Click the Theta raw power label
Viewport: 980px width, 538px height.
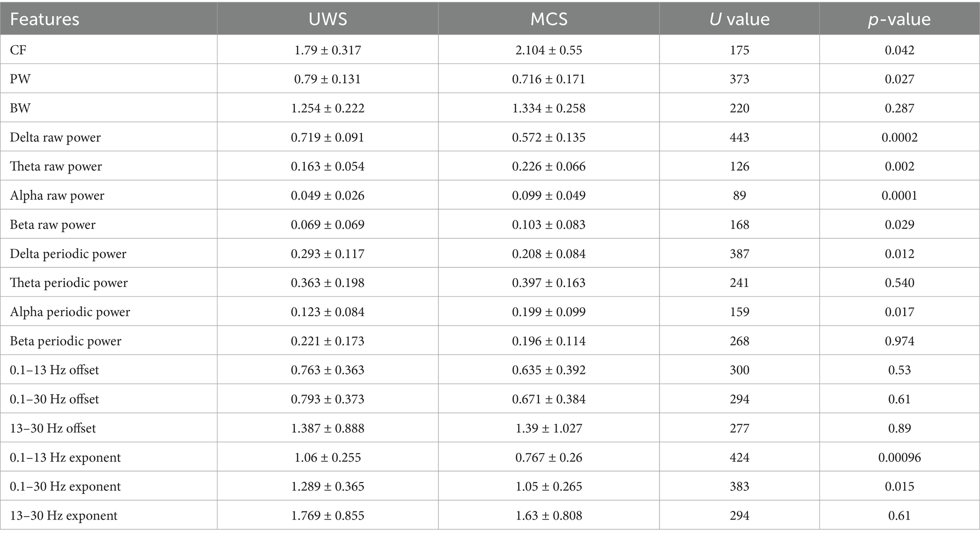pos(56,166)
